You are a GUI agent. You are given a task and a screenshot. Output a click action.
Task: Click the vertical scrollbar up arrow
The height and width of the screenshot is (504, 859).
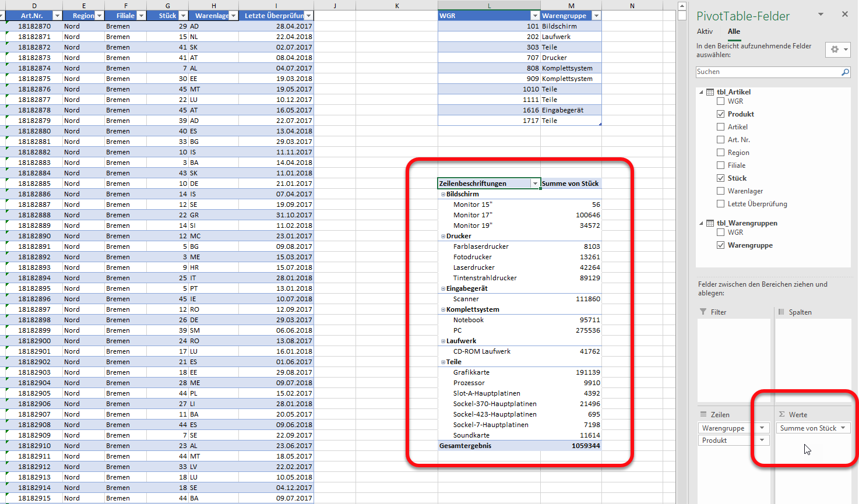click(682, 6)
